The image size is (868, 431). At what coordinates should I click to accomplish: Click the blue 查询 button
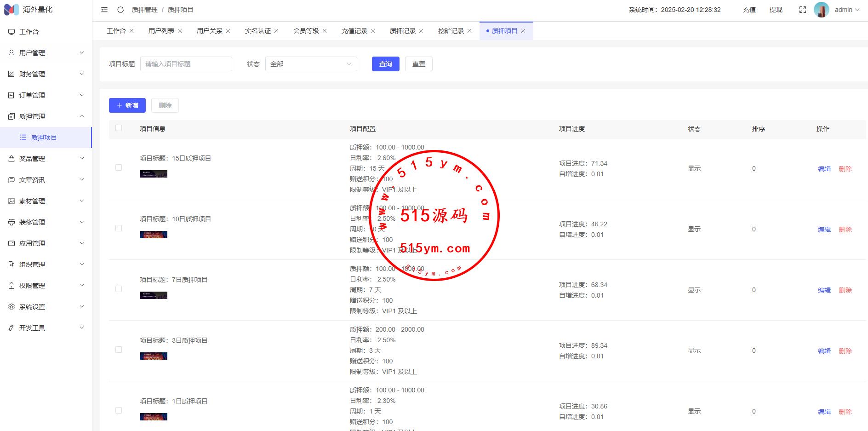(385, 64)
